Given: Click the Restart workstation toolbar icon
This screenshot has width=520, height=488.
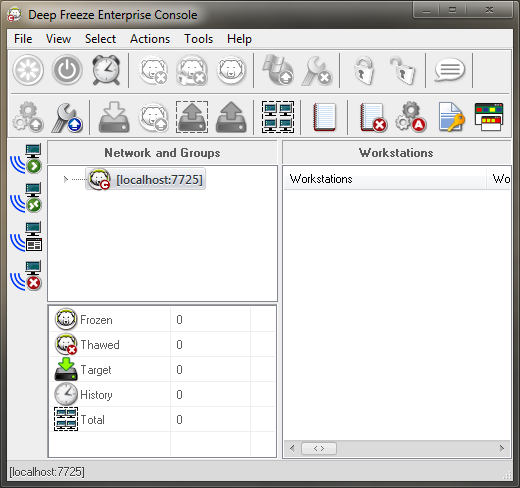Looking at the screenshot, I should 28,70.
